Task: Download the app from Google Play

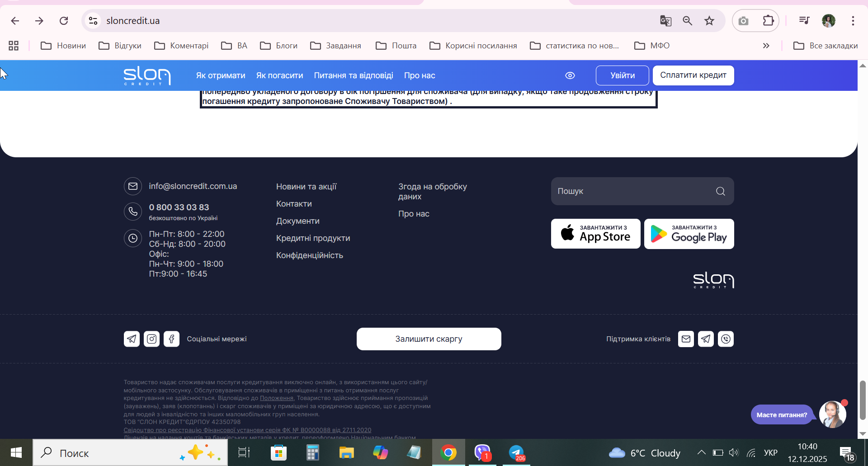Action: [x=689, y=234]
